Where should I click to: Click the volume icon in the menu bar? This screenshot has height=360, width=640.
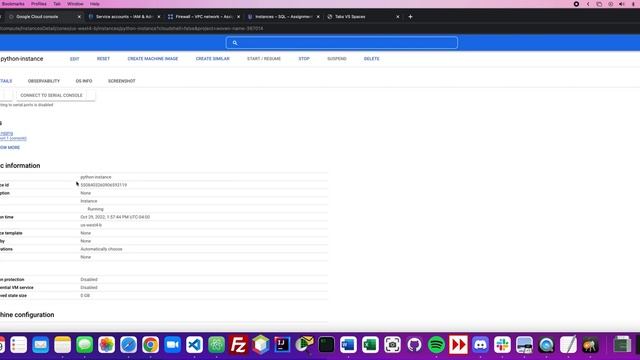pyautogui.click(x=622, y=4)
